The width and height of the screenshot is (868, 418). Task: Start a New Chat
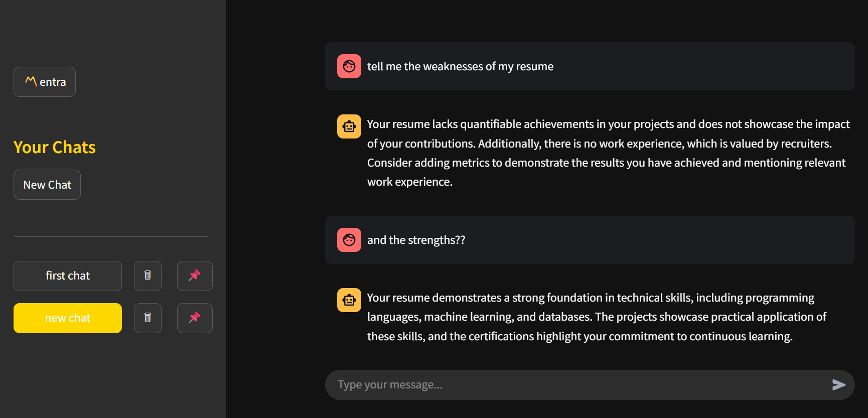47,185
